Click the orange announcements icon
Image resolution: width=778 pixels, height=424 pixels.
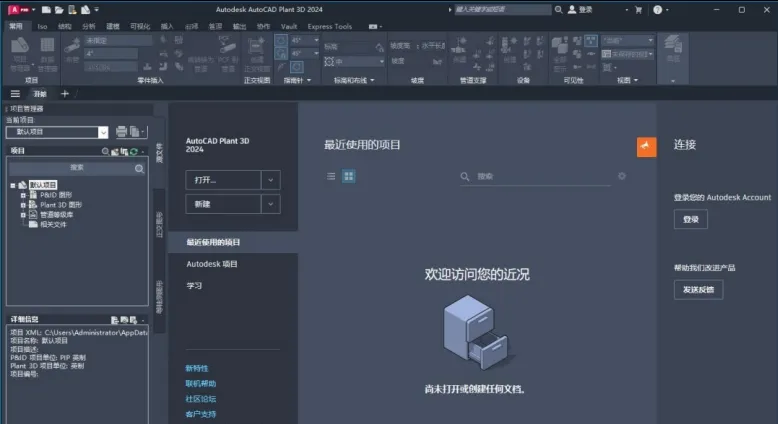[647, 147]
